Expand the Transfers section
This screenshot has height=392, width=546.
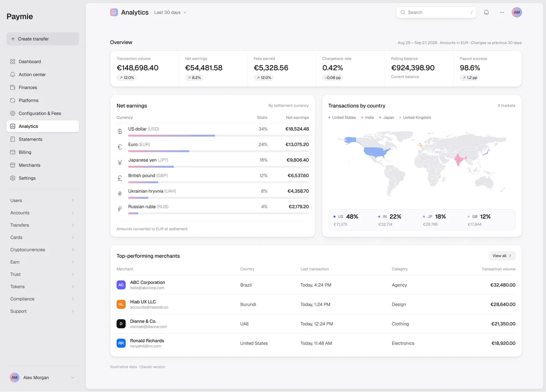(x=43, y=225)
